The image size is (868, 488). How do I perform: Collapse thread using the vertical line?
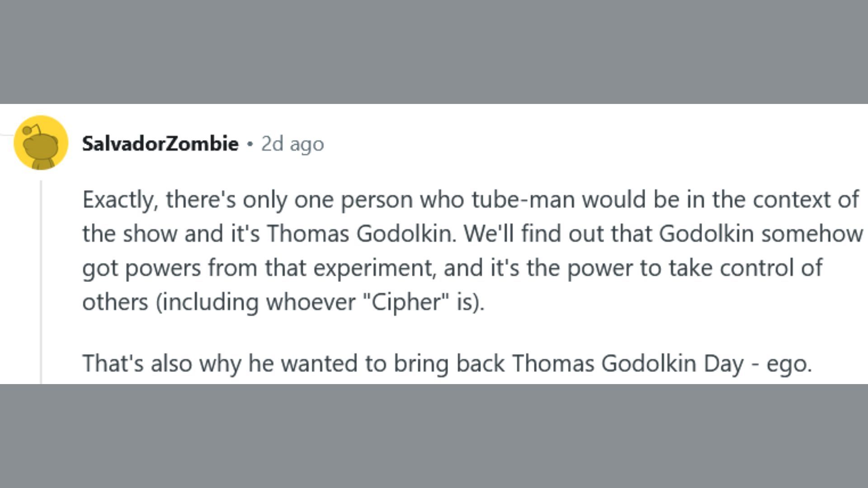41,280
